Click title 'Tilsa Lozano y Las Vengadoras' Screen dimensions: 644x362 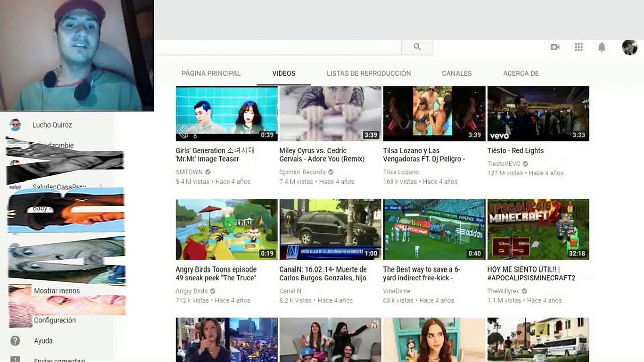click(x=424, y=155)
